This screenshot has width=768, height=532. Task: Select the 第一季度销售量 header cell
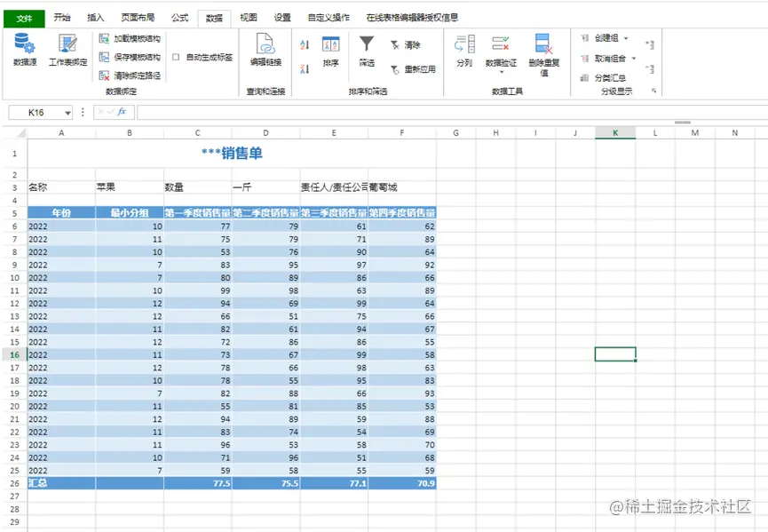coord(198,212)
